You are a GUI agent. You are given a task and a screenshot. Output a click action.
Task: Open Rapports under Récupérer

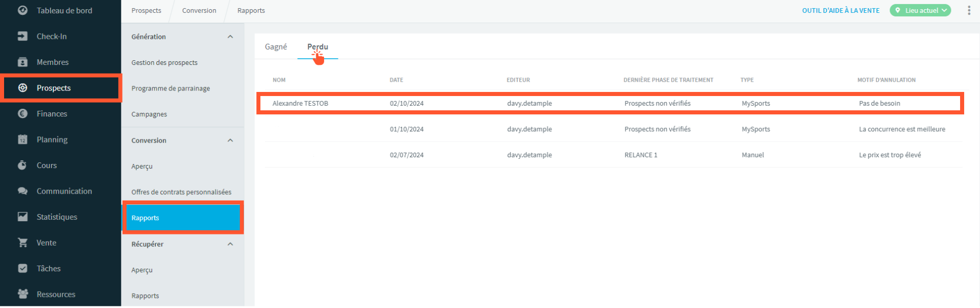pyautogui.click(x=145, y=296)
